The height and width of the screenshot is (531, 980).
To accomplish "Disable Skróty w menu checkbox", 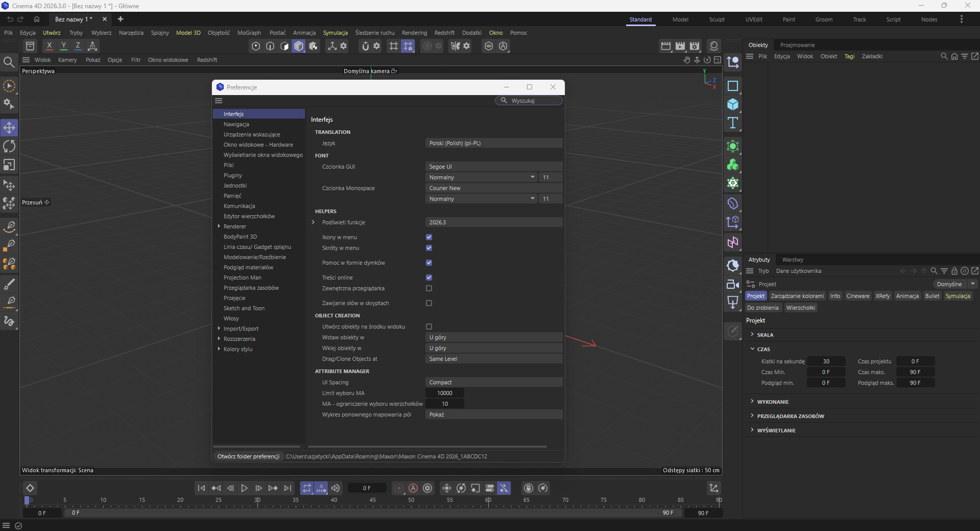I will (x=429, y=248).
